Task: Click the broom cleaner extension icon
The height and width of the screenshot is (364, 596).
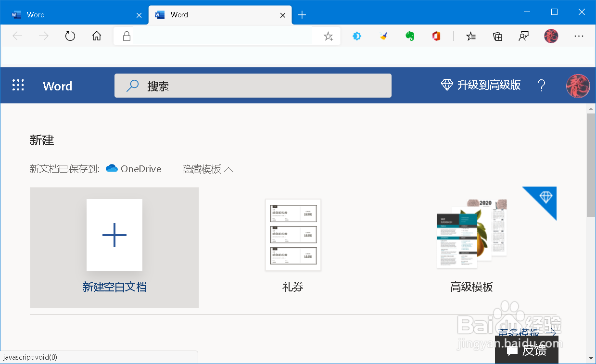Action: (x=383, y=36)
